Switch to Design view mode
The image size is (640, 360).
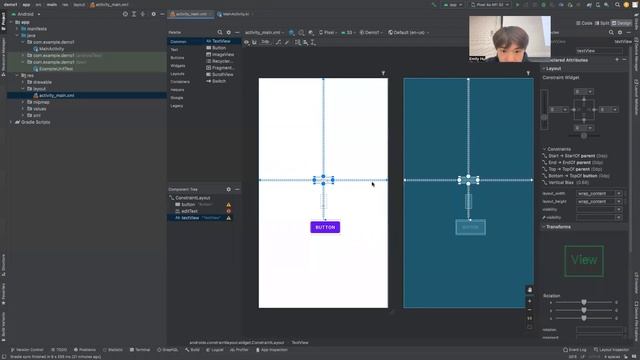[x=622, y=23]
